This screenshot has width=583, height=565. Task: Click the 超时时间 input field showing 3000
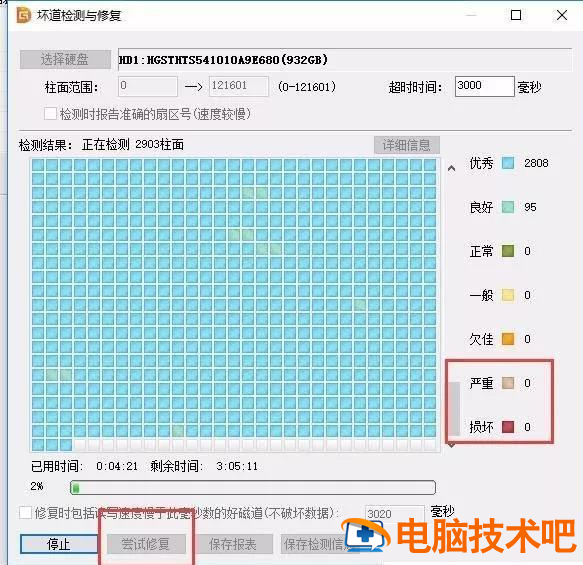(484, 86)
